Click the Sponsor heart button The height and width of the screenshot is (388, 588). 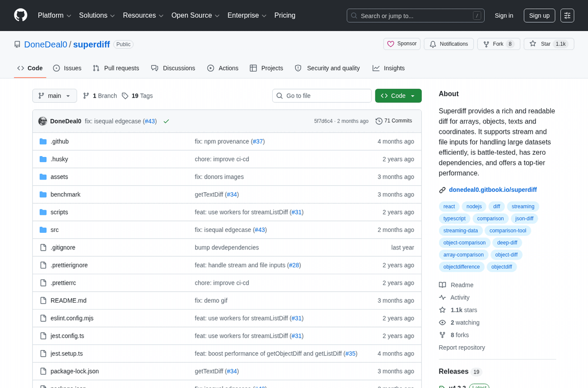402,44
